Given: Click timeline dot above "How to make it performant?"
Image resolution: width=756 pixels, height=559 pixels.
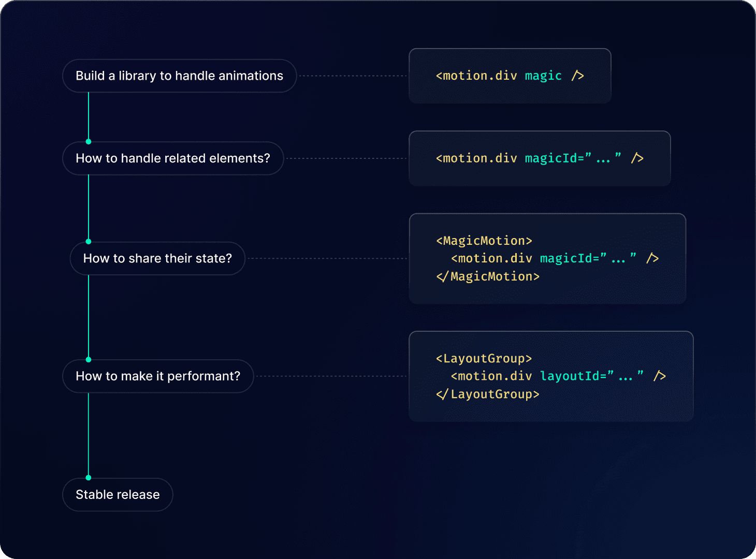Looking at the screenshot, I should click(x=89, y=360).
